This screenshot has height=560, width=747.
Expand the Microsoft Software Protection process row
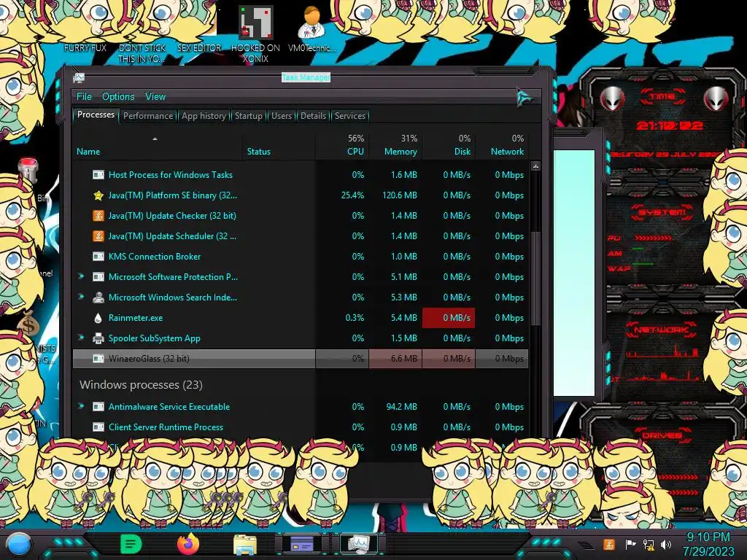coord(81,276)
